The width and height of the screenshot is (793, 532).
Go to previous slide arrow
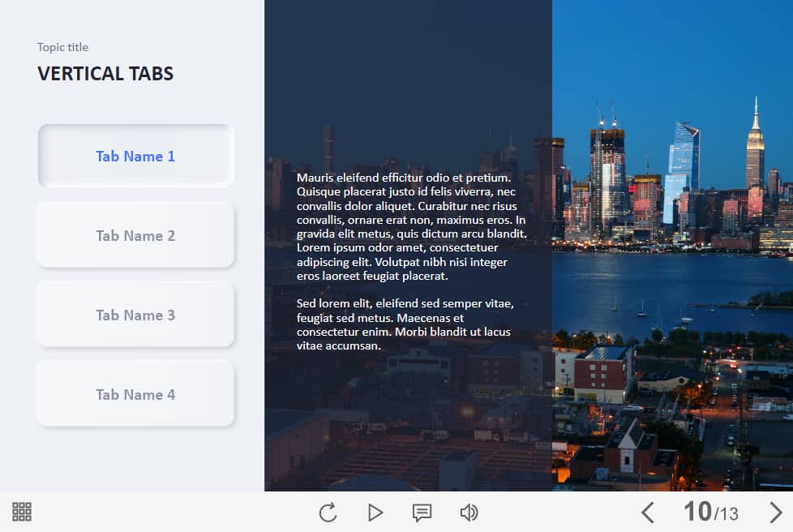(647, 513)
